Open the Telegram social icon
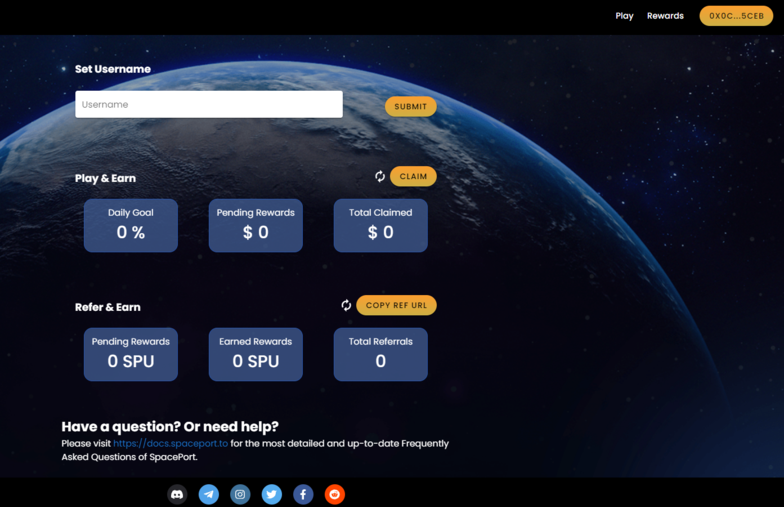Image resolution: width=784 pixels, height=507 pixels. [x=208, y=494]
